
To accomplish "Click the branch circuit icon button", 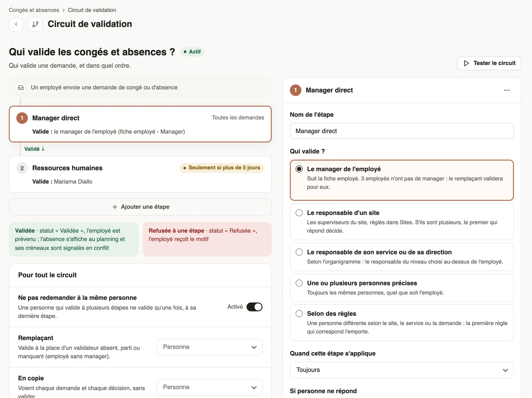I will [35, 24].
